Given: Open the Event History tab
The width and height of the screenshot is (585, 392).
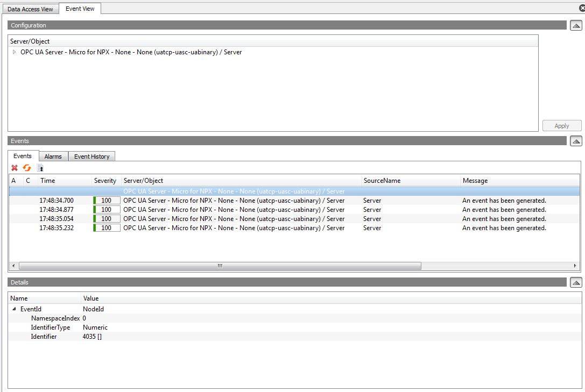Looking at the screenshot, I should click(x=92, y=156).
